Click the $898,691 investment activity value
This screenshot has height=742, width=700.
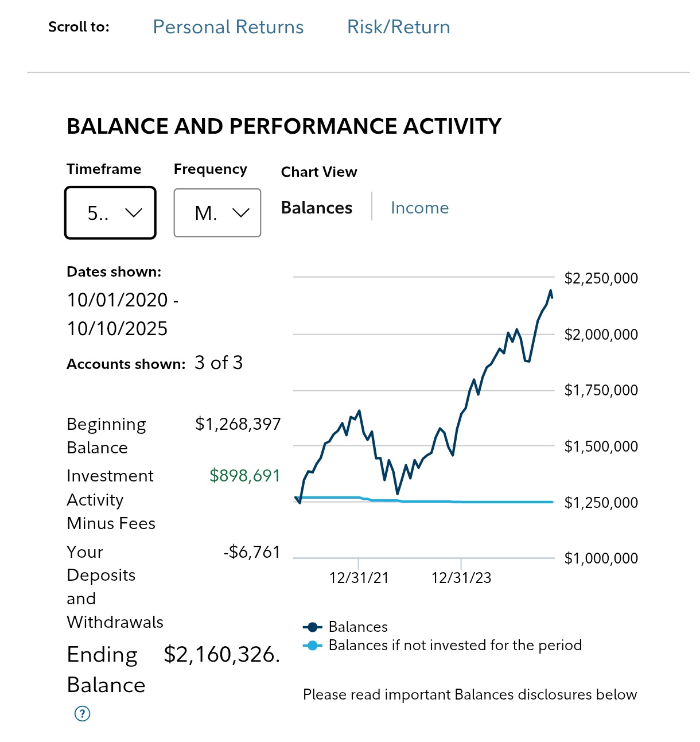245,476
